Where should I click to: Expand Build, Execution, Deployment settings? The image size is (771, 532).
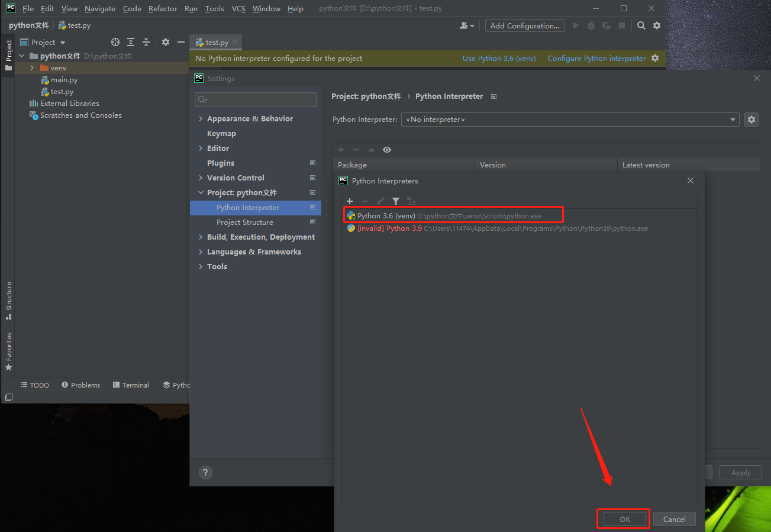[201, 237]
